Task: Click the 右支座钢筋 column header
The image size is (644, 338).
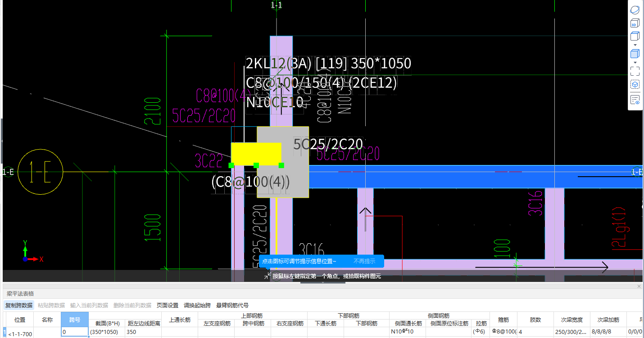Action: [x=289, y=323]
